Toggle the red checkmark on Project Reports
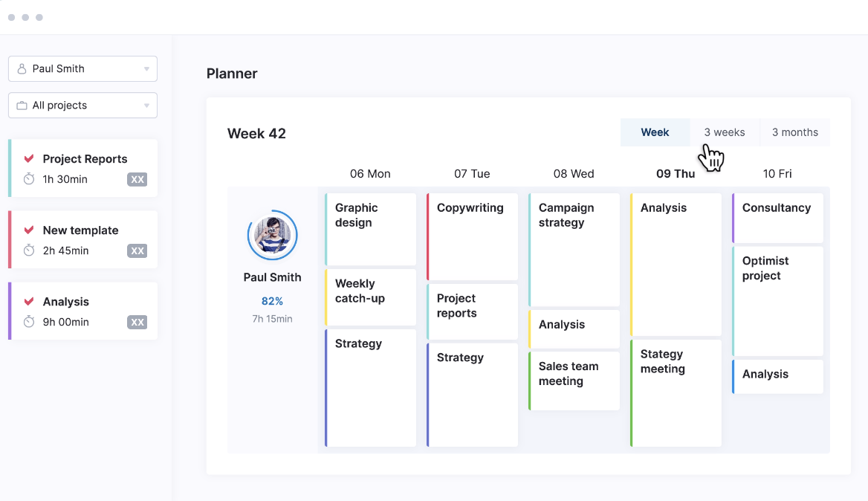The height and width of the screenshot is (501, 868). point(29,158)
